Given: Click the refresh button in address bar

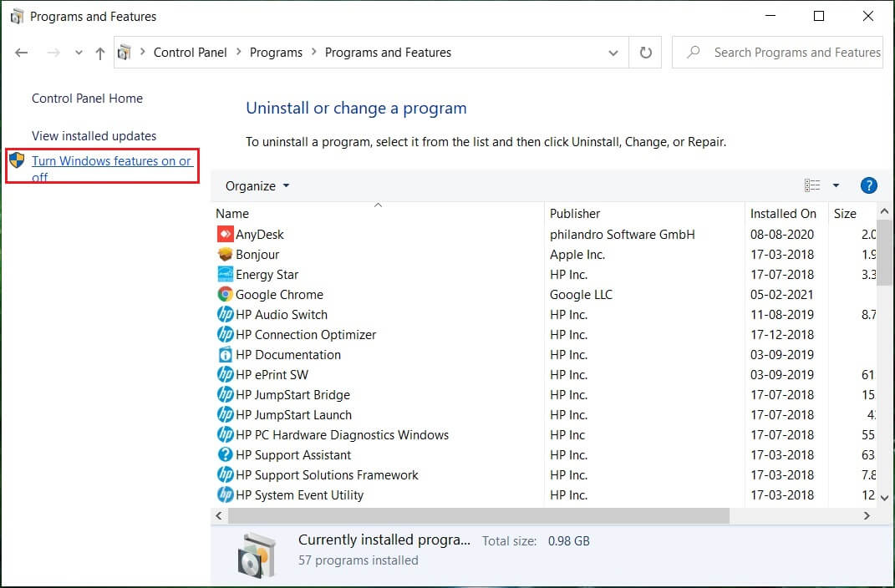Looking at the screenshot, I should pyautogui.click(x=646, y=53).
